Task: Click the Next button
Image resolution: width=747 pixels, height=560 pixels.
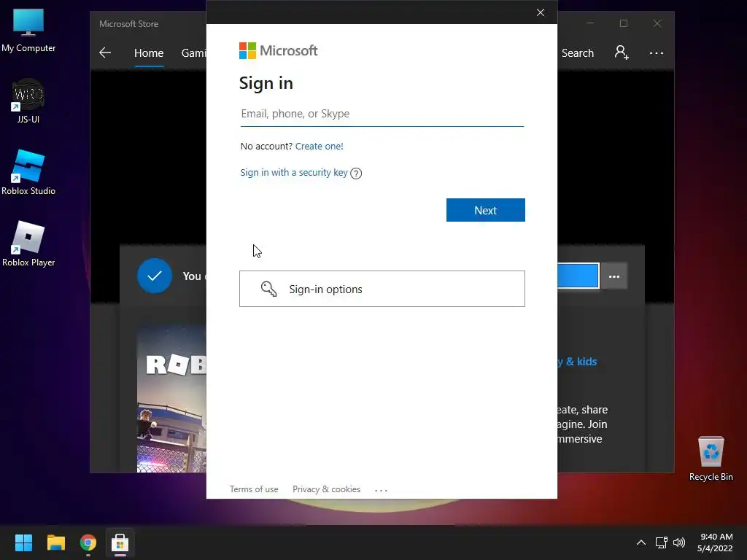Action: tap(485, 210)
